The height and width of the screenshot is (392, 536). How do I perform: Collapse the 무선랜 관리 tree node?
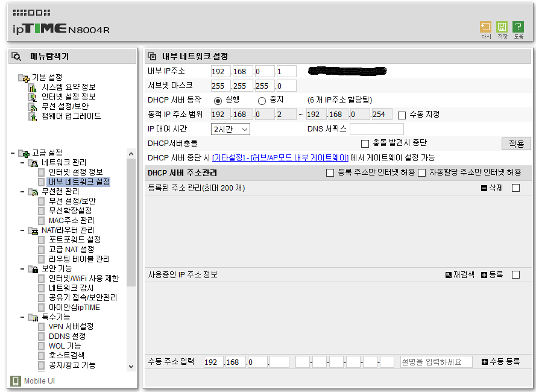22,192
